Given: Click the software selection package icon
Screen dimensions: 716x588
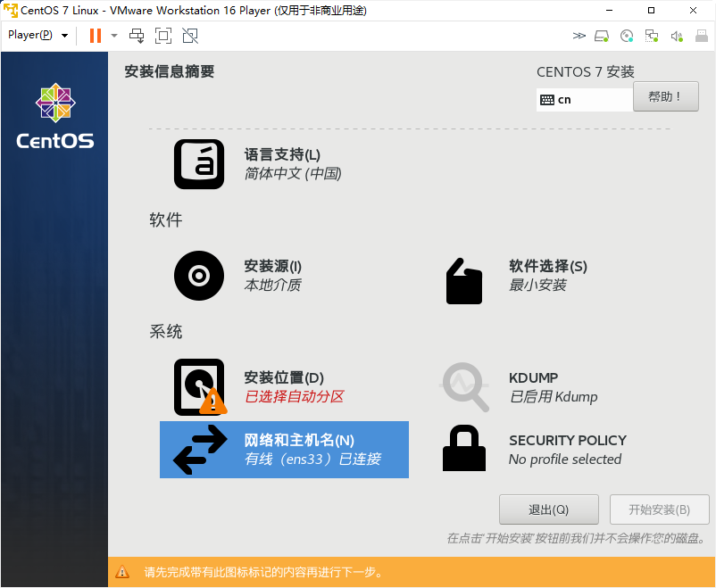Looking at the screenshot, I should tap(464, 281).
